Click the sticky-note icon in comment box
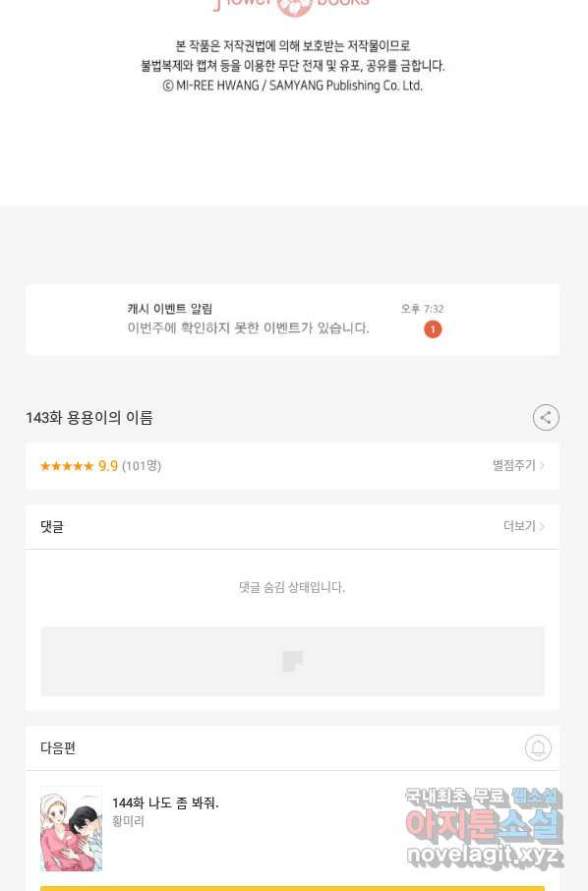The height and width of the screenshot is (891, 588). click(293, 661)
